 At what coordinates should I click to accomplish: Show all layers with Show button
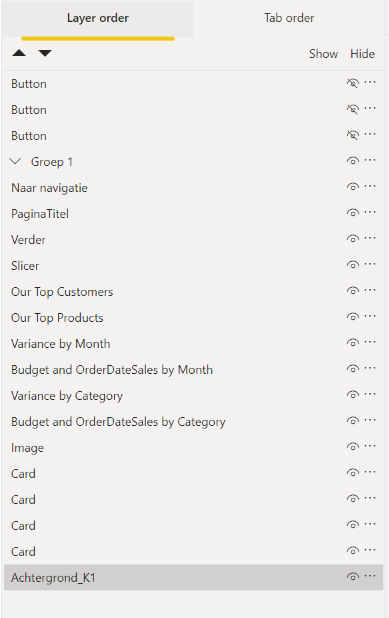tap(323, 54)
